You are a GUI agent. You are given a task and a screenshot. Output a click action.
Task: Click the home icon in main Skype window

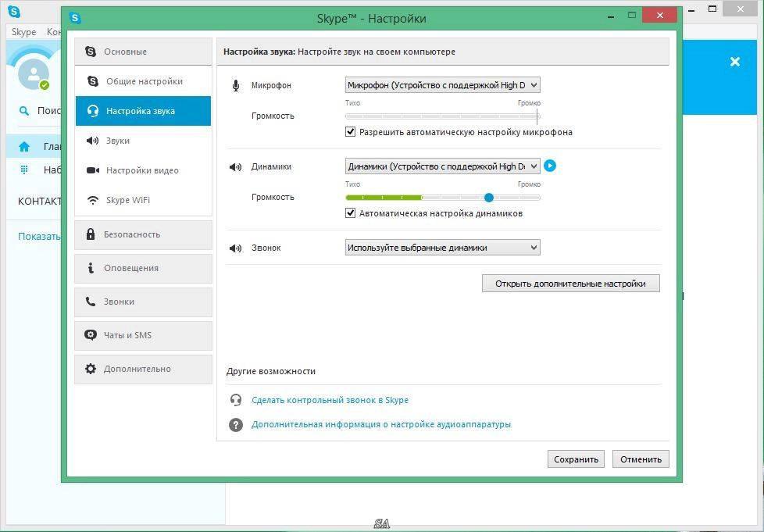(x=24, y=146)
